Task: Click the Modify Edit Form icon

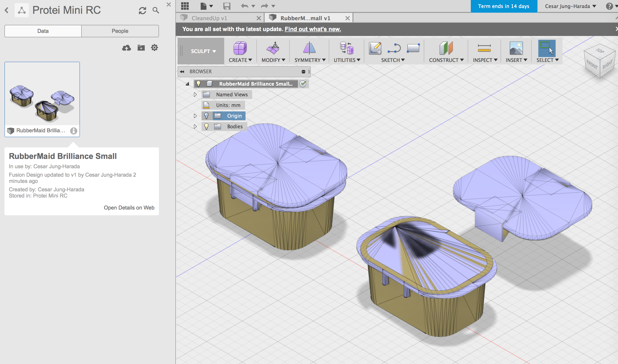Action: pos(273,48)
